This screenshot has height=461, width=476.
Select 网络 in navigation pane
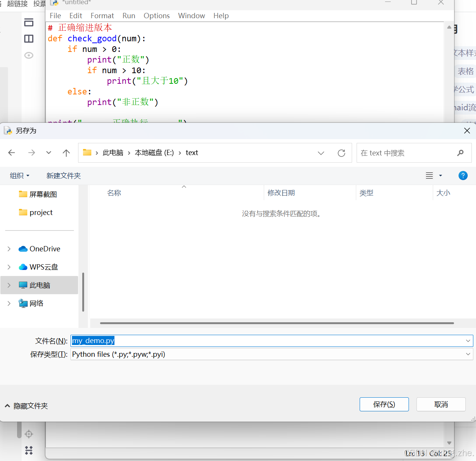tap(31, 303)
